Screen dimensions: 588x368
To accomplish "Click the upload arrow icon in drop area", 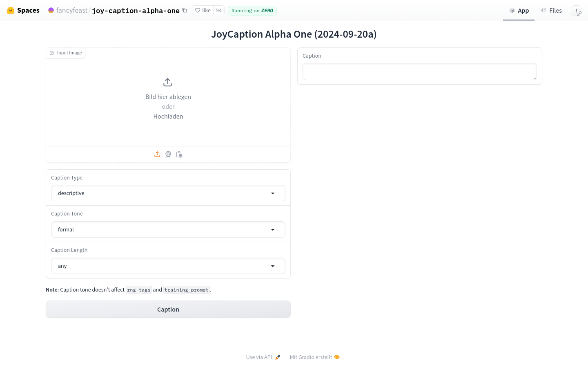I will pos(167,82).
